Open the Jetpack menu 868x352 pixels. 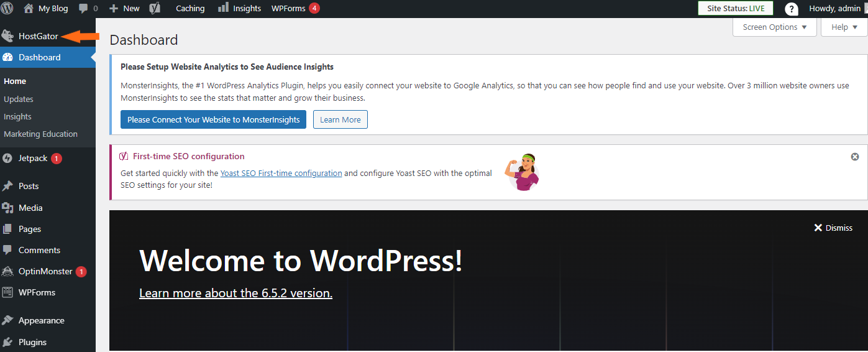[x=33, y=159]
